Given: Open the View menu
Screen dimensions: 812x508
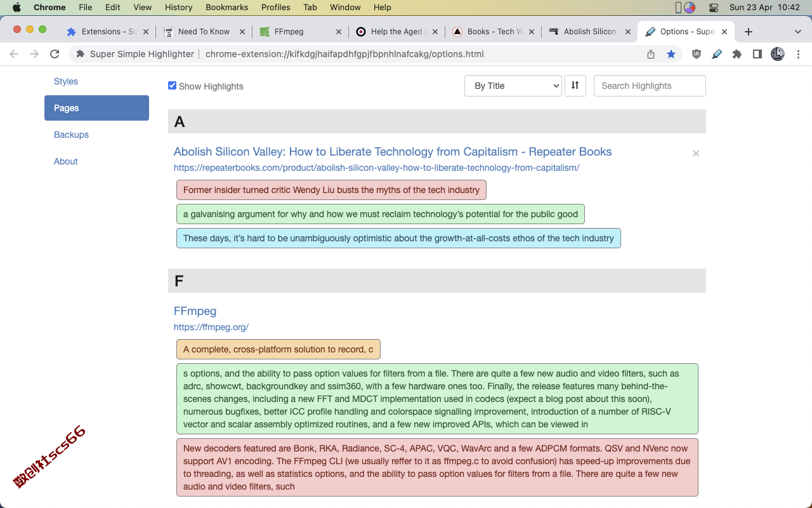Looking at the screenshot, I should 143,7.
